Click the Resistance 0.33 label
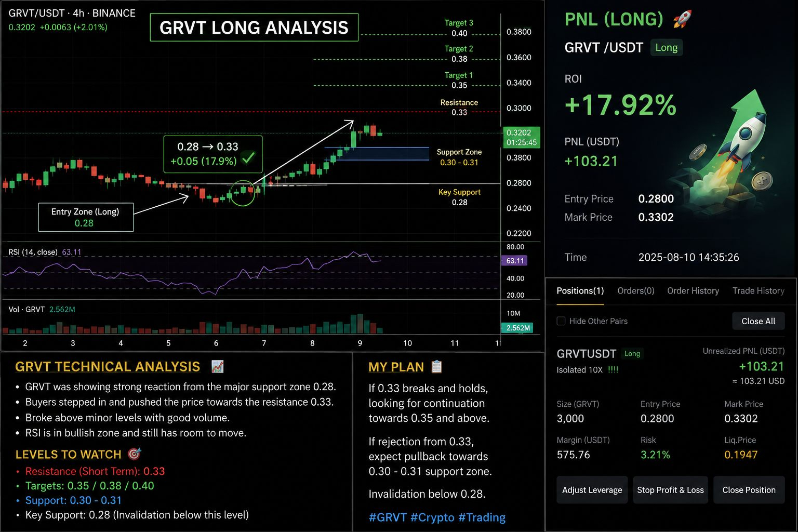This screenshot has height=532, width=798. click(x=459, y=108)
